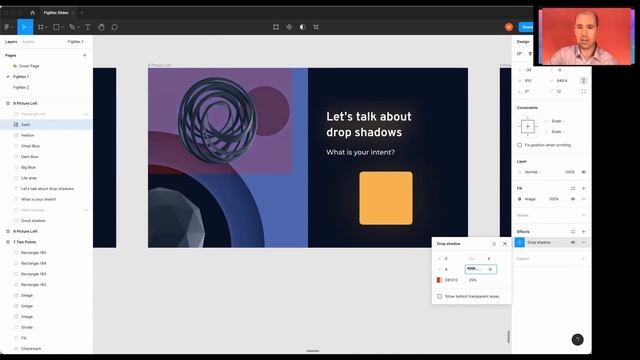This screenshot has width=640, height=360.
Task: Select the Cover Page page
Action: pyautogui.click(x=29, y=66)
